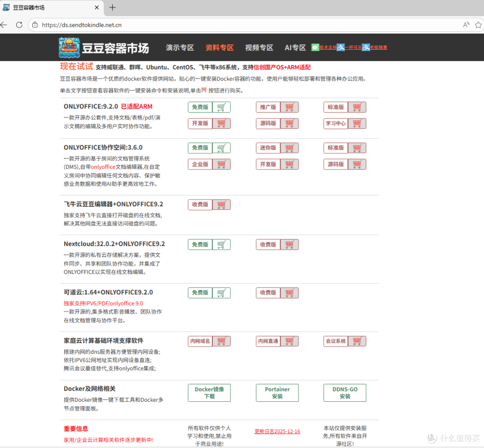Click ONLYOFFICE 标准版 text button
484x448 pixels.
[x=336, y=107]
